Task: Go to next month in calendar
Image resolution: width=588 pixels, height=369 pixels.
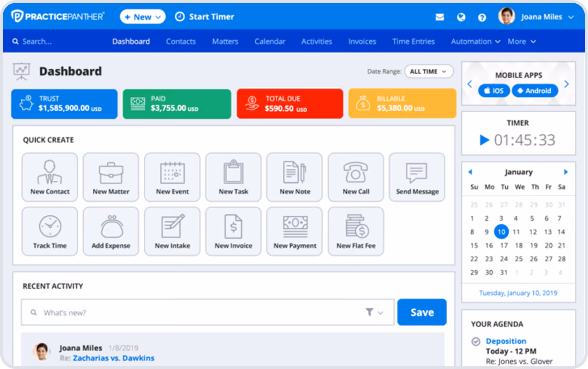Action: (x=566, y=172)
